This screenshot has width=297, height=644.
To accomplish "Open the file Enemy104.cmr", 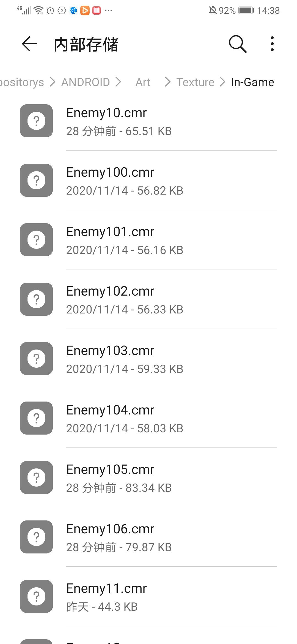I will point(148,418).
